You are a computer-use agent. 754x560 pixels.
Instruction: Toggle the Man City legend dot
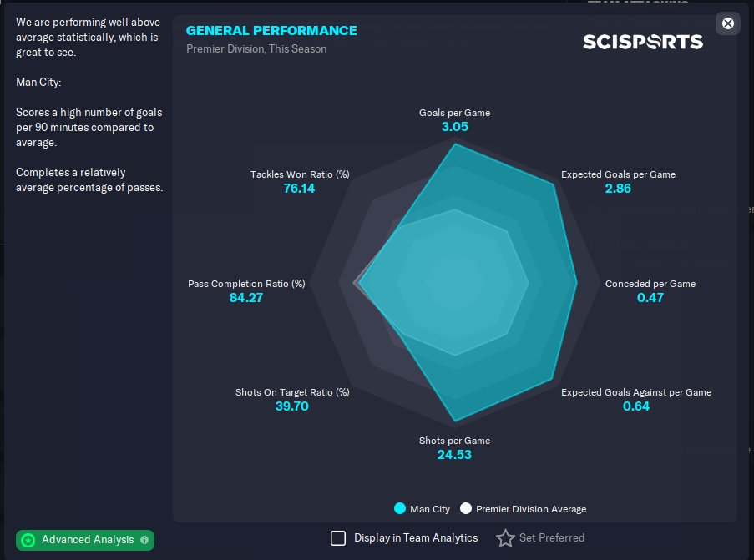click(400, 508)
